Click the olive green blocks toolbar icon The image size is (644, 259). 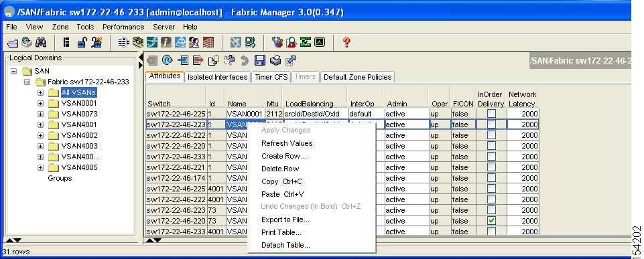tap(138, 42)
